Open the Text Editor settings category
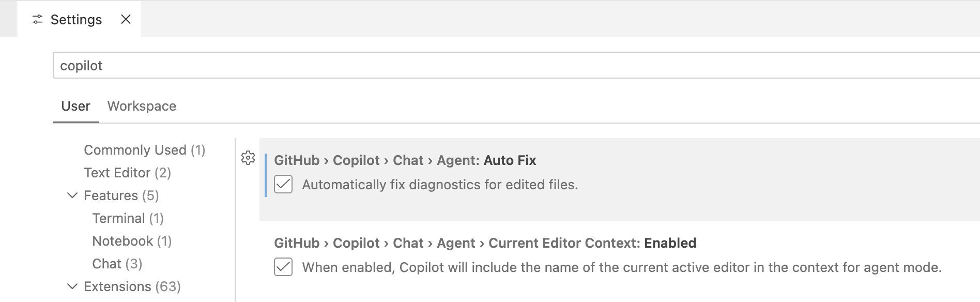980x302 pixels. [127, 173]
